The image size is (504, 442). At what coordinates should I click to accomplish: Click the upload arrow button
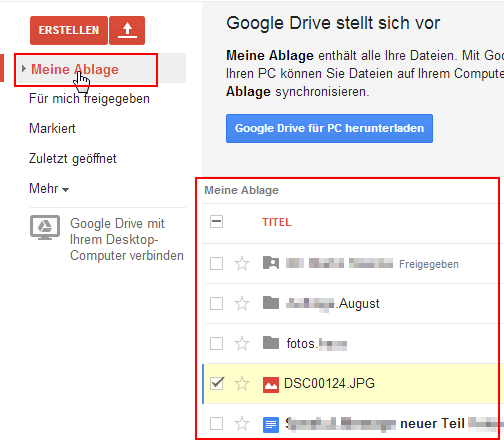click(127, 30)
